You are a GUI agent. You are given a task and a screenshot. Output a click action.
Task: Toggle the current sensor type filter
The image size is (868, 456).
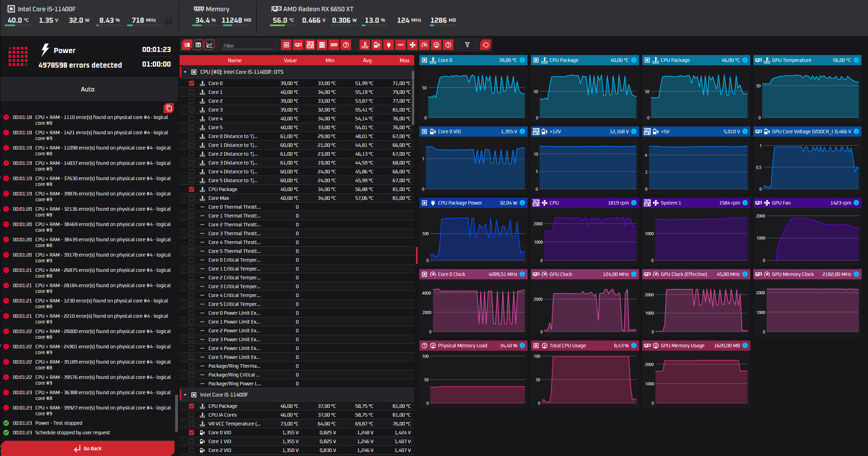(x=401, y=45)
